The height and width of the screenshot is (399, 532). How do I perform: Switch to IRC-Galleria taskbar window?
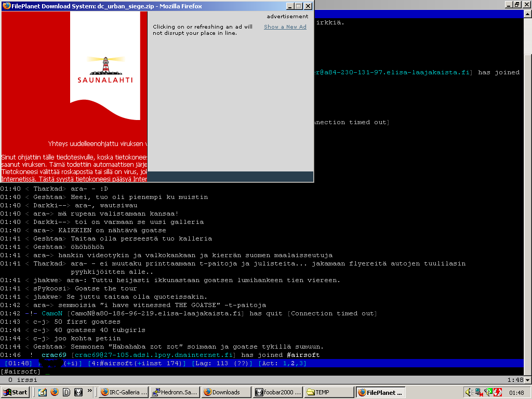pyautogui.click(x=123, y=392)
